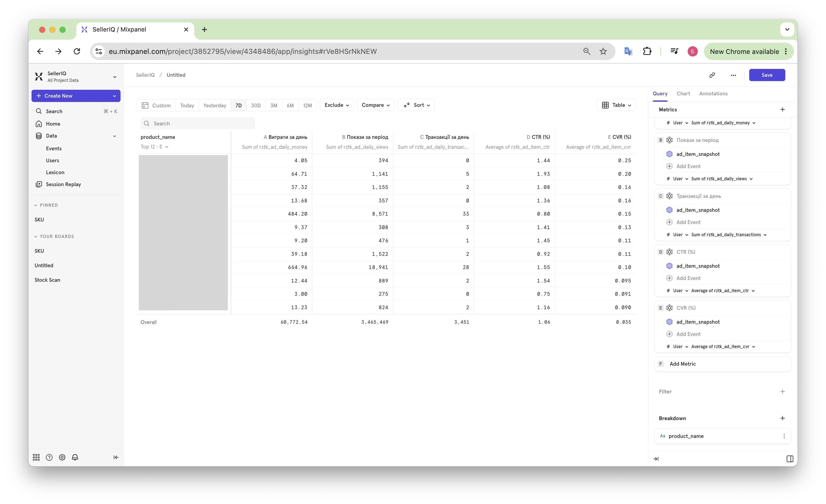Select the 3M date range

pyautogui.click(x=274, y=105)
